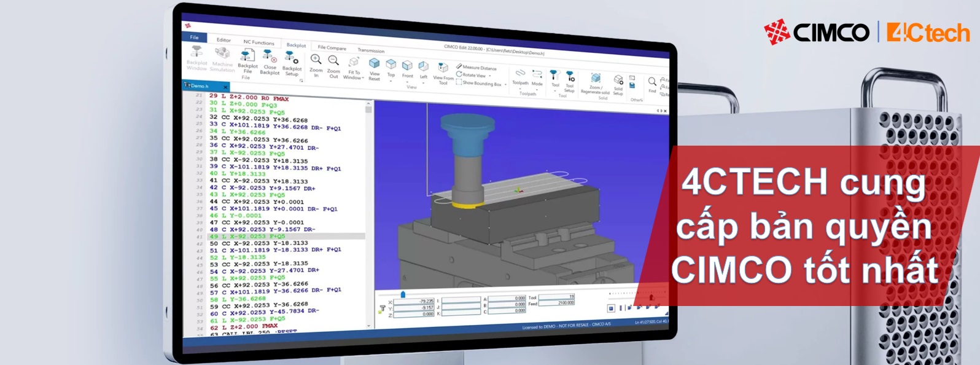Open Backplot Setup

[x=292, y=60]
